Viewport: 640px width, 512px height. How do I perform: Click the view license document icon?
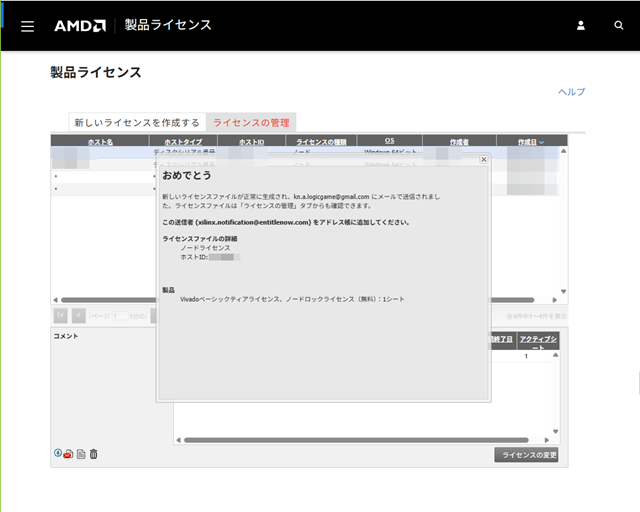click(81, 454)
